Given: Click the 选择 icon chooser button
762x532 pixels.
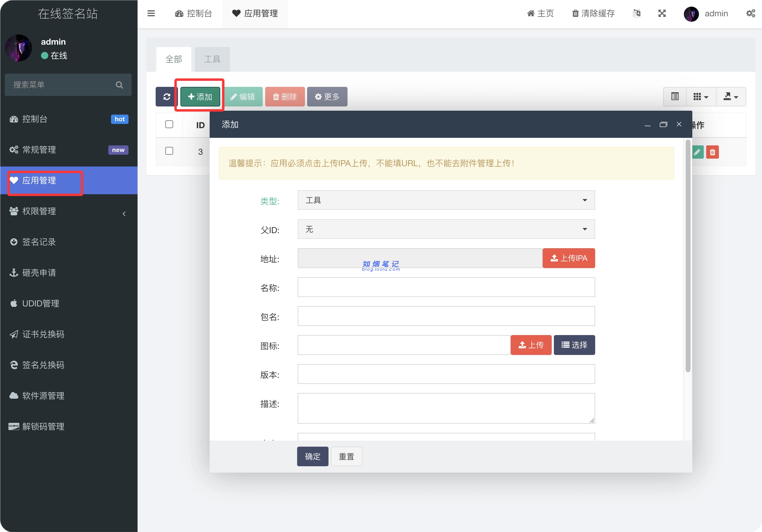Looking at the screenshot, I should coord(574,345).
